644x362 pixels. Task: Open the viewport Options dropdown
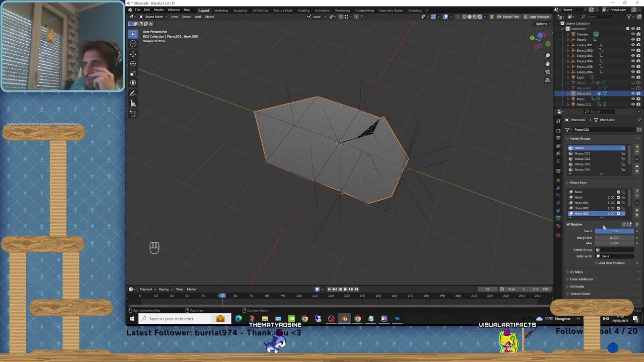point(542,24)
